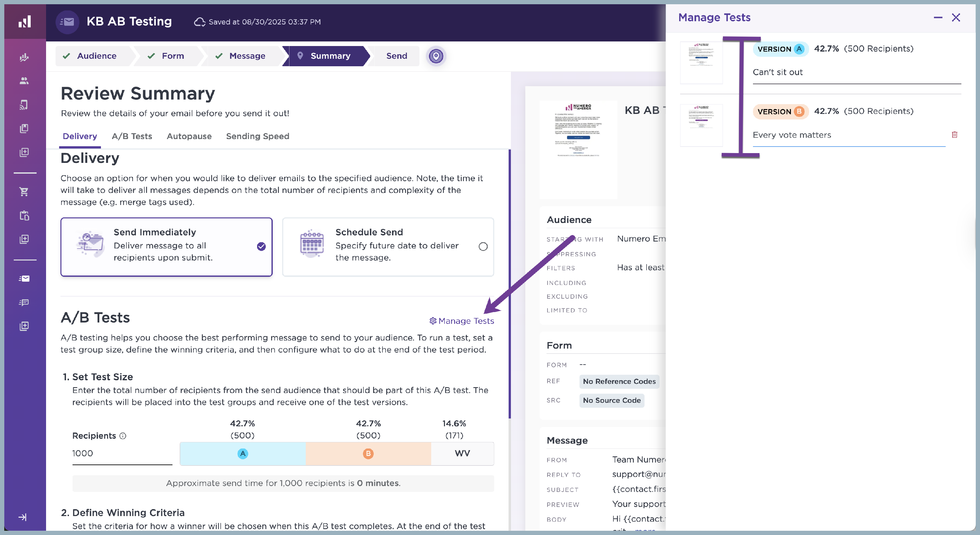Minimize the Manage Tests panel

pos(938,18)
